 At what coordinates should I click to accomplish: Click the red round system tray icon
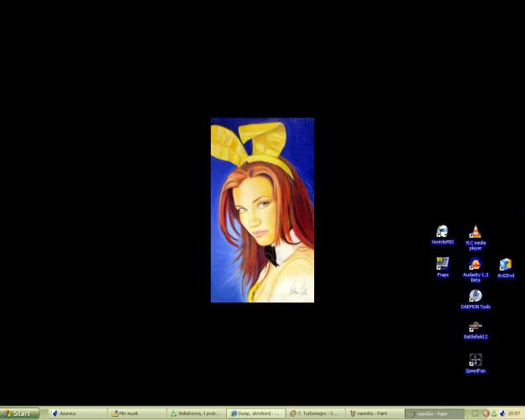[486, 413]
